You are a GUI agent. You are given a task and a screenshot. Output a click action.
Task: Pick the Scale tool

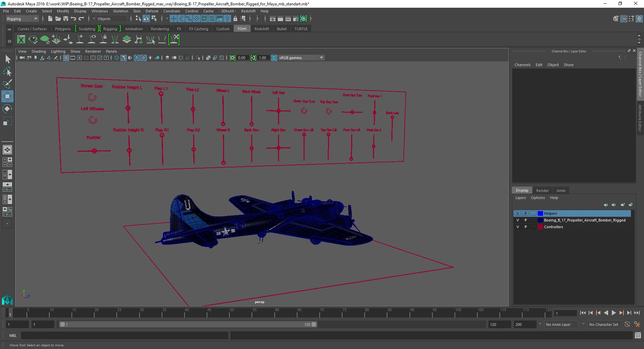[7, 121]
